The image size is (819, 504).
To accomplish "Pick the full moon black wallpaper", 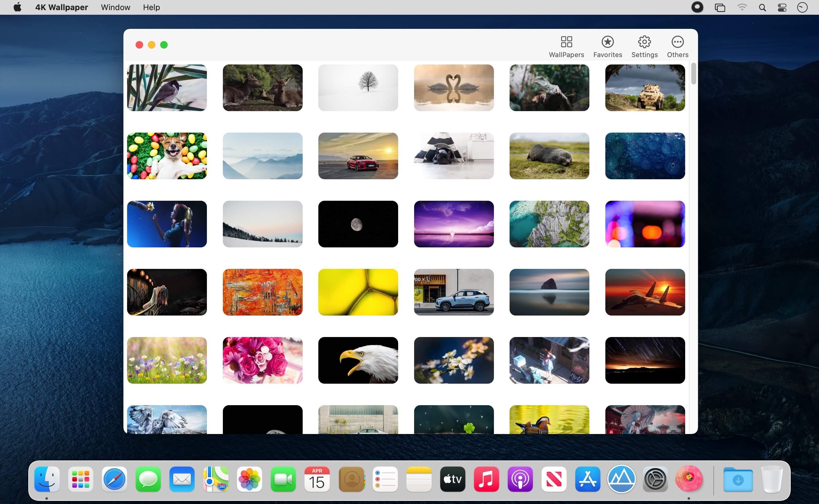I will pyautogui.click(x=358, y=224).
